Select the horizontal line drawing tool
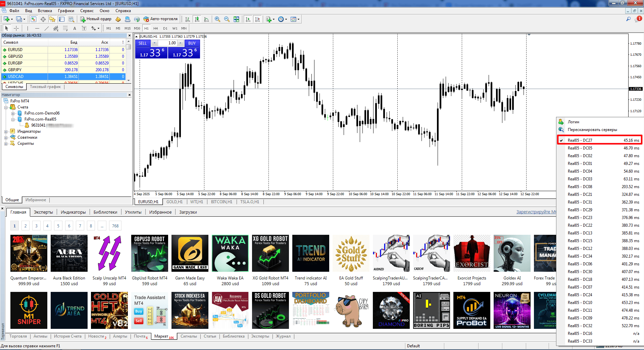 pos(37,28)
